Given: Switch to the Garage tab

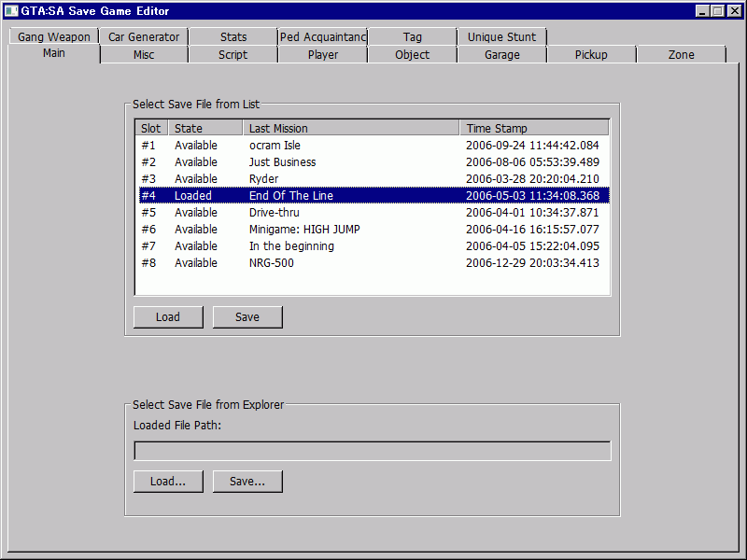Looking at the screenshot, I should 501,55.
